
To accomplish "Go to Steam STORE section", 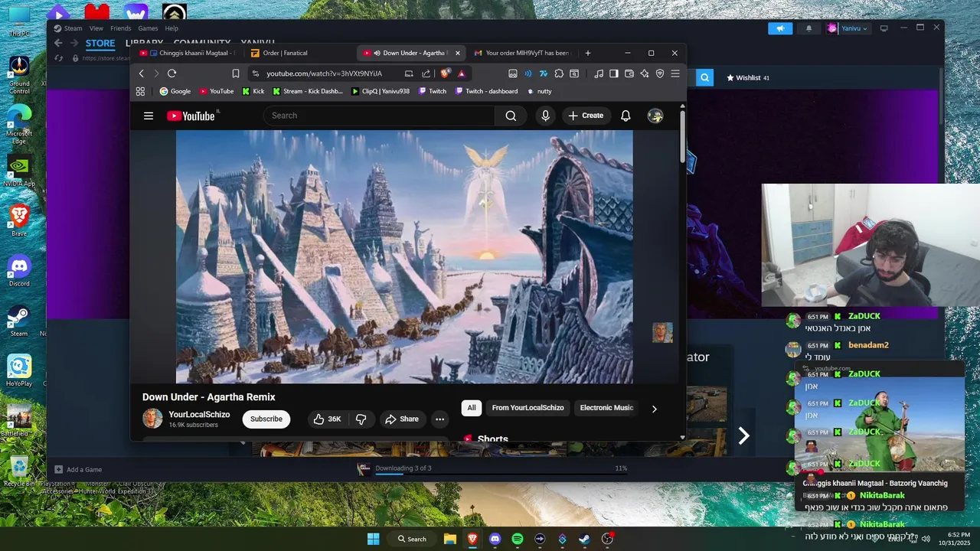I will coord(100,44).
